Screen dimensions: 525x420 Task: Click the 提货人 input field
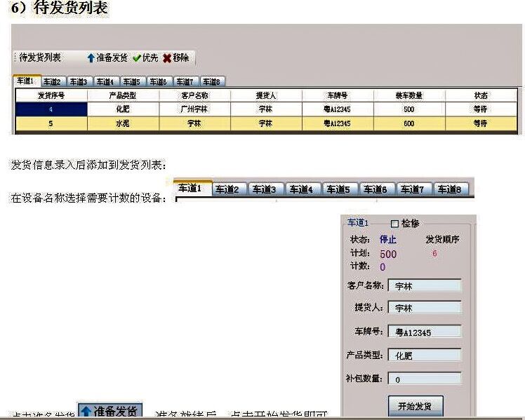[x=424, y=308]
